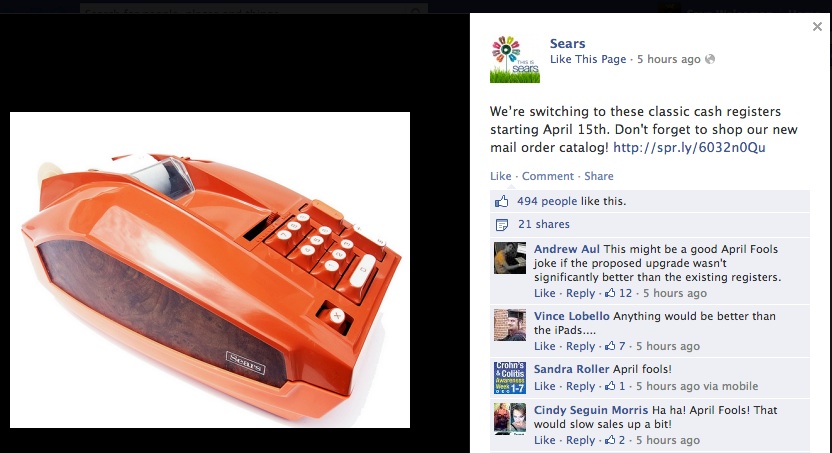Click the thumbs-up icon beside 494 people
Screen dimensions: 832x453
[x=501, y=201]
